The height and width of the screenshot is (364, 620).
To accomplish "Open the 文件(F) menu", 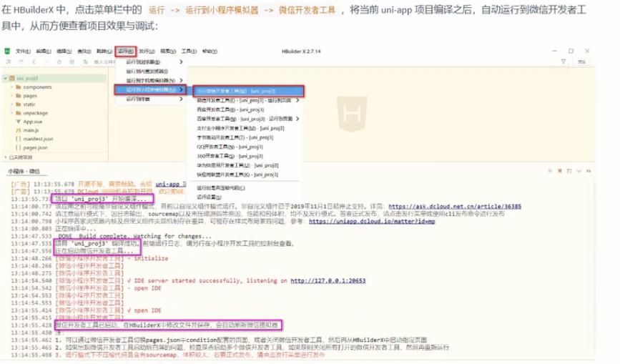I will (23, 51).
